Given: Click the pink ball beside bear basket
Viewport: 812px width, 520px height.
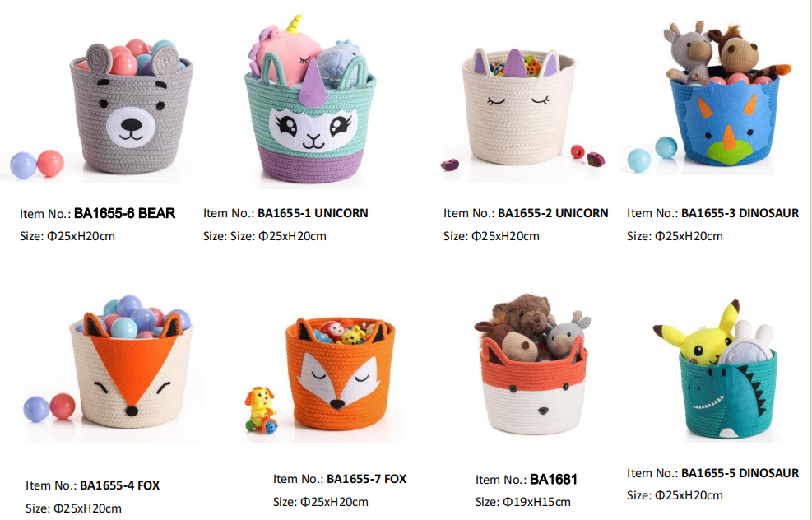Looking at the screenshot, I should (50, 163).
